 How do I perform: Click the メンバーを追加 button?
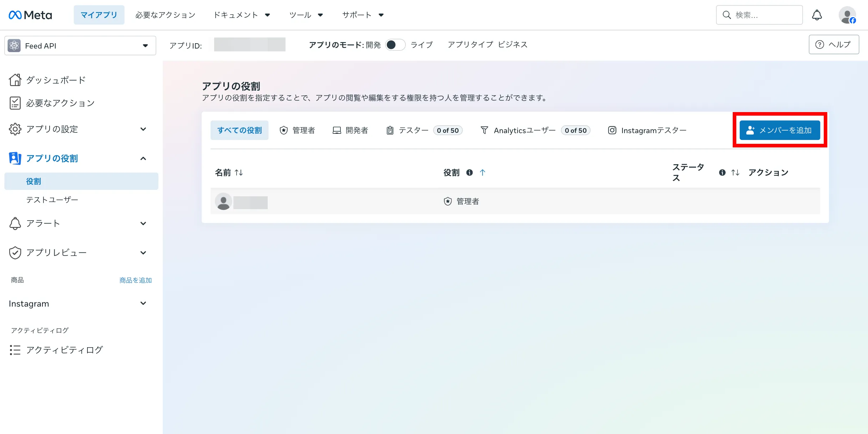coord(780,130)
